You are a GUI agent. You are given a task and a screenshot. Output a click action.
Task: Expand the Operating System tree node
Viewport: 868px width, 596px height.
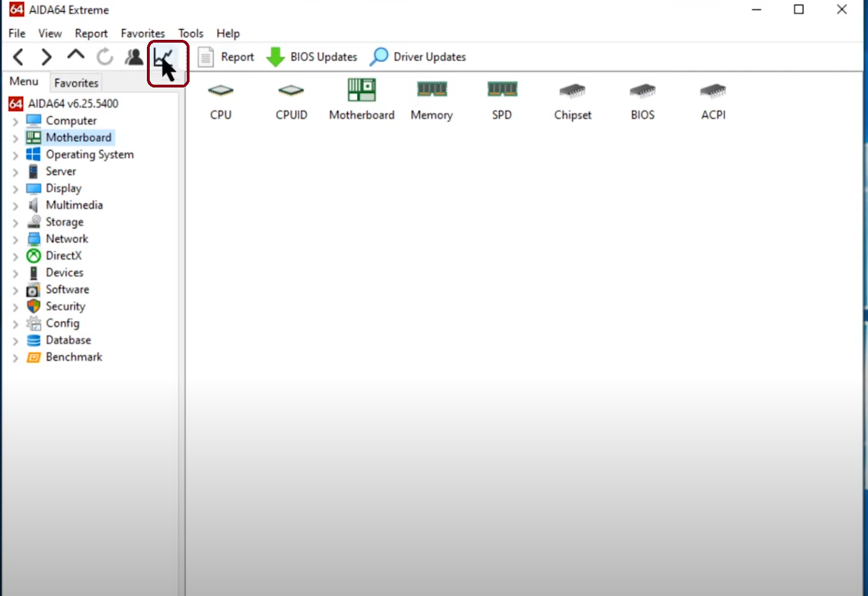(15, 155)
